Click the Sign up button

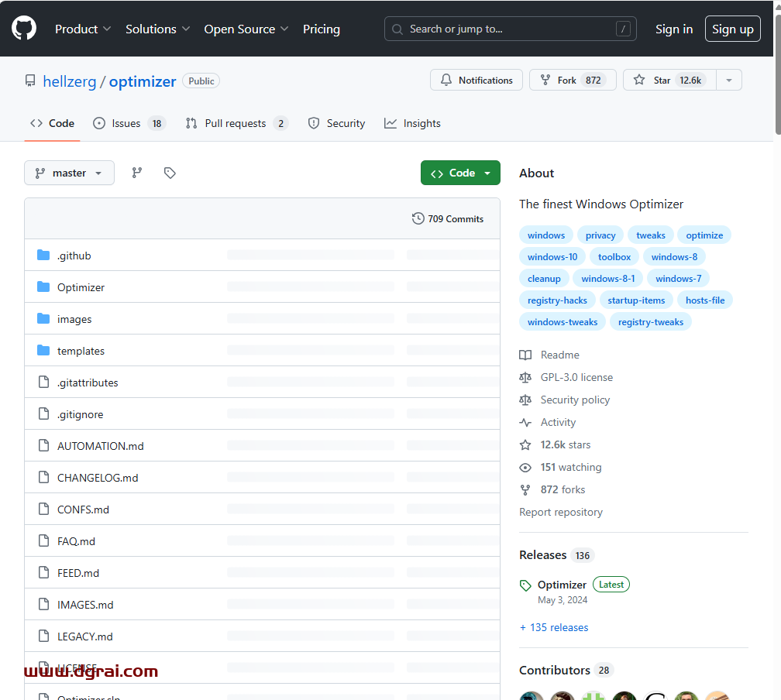tap(732, 29)
